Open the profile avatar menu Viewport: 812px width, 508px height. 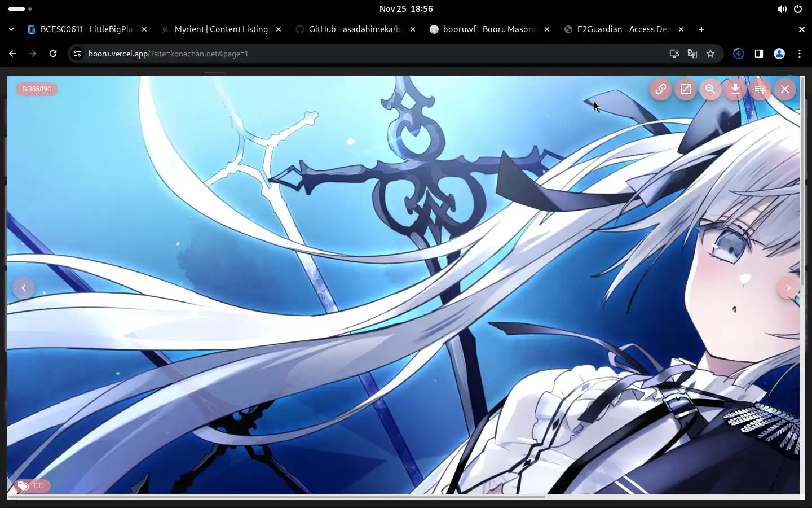(779, 54)
